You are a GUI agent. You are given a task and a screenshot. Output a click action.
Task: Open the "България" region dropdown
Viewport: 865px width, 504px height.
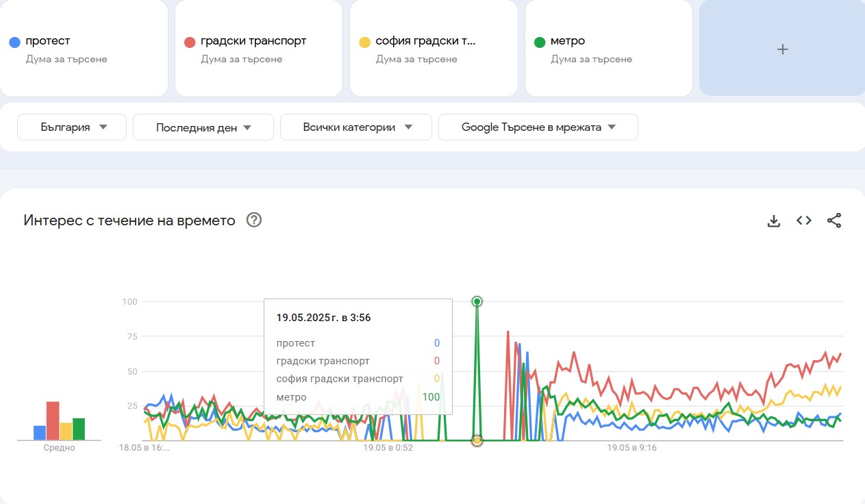[71, 127]
